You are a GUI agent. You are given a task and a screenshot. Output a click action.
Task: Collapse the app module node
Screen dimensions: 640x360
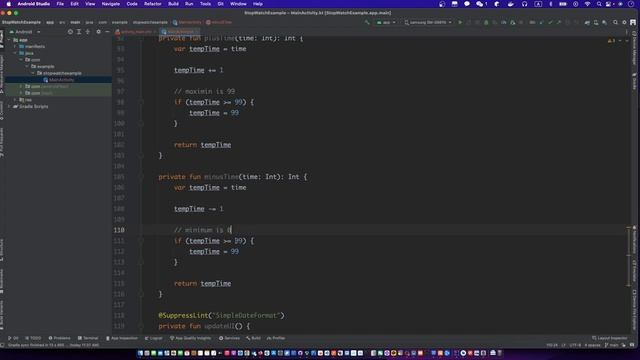pyautogui.click(x=9, y=40)
